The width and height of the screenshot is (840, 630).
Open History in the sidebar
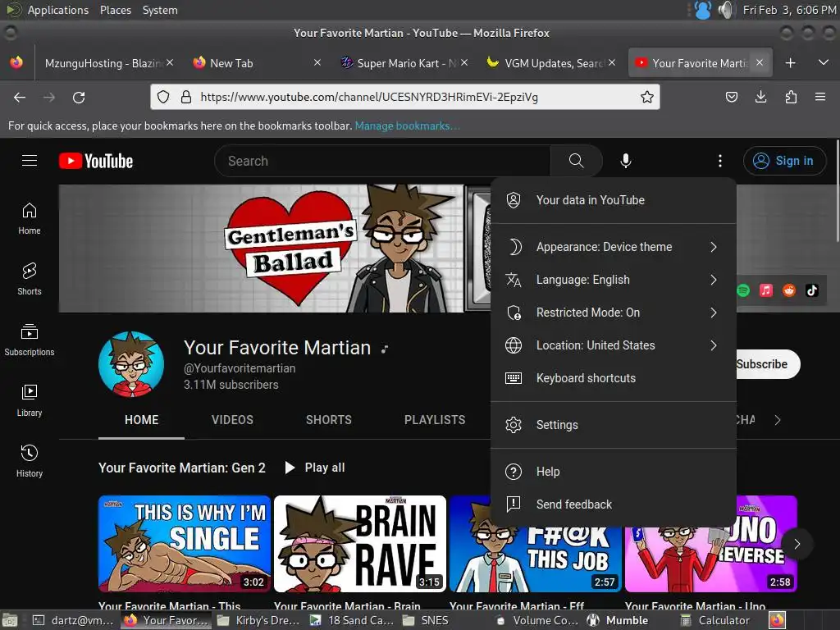pyautogui.click(x=30, y=461)
